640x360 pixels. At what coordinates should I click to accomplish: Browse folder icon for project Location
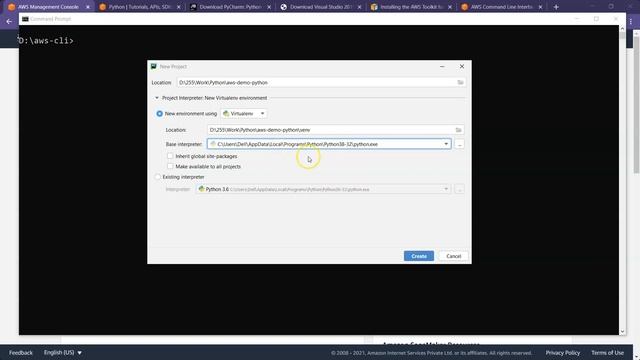(460, 82)
